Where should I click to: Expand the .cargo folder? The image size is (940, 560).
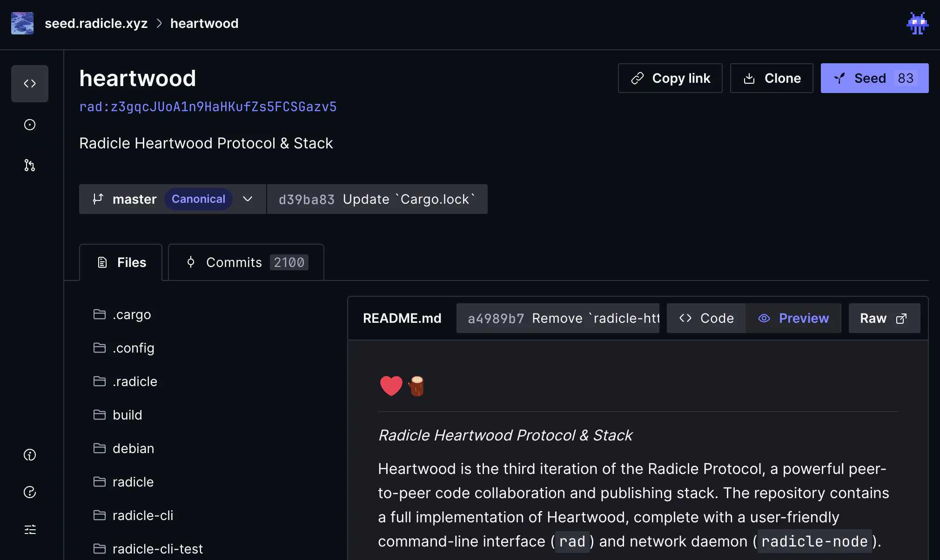[122, 314]
